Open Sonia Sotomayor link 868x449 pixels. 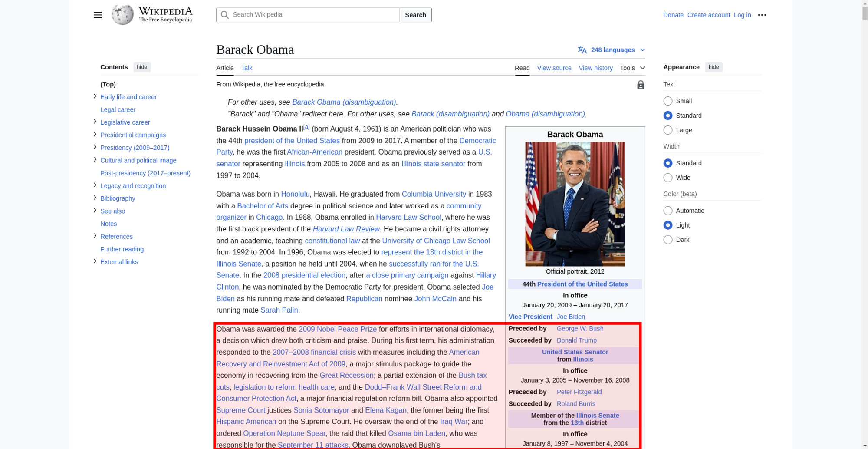(x=321, y=410)
